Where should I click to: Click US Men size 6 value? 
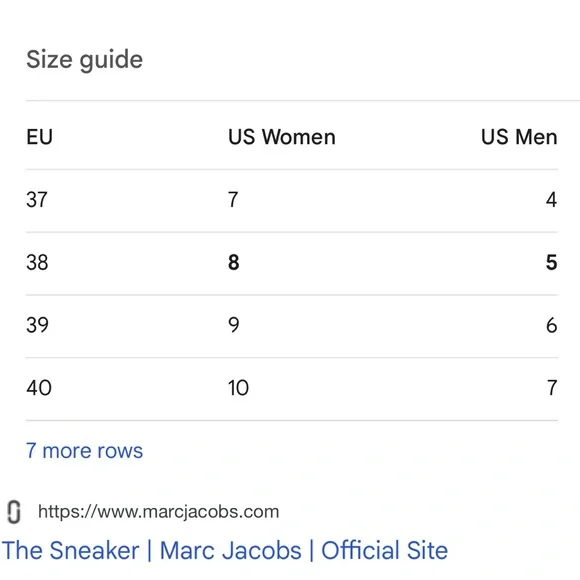[552, 325]
